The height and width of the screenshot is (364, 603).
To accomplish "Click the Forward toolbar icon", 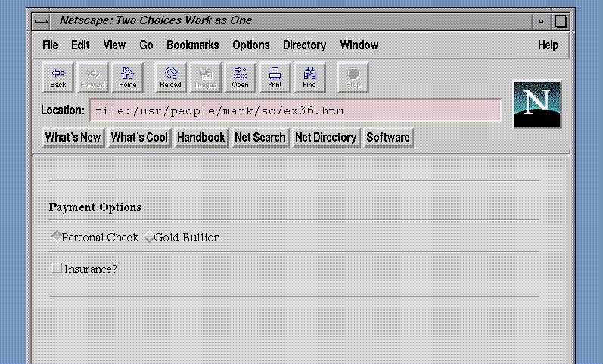I will click(x=93, y=77).
